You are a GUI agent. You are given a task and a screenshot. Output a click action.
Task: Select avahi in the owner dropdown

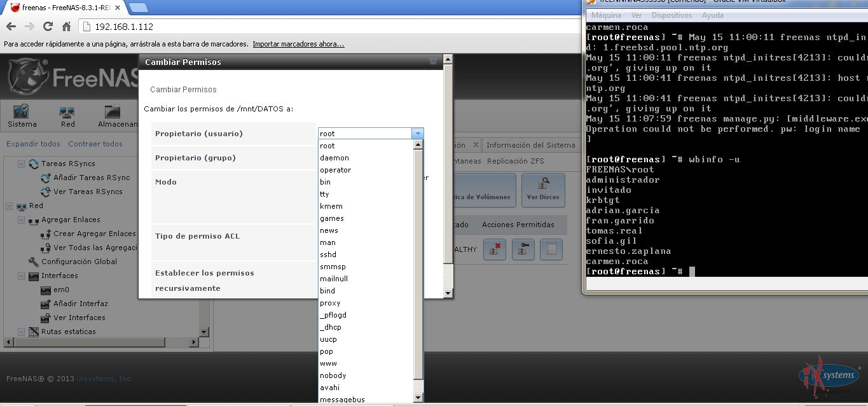(366, 388)
